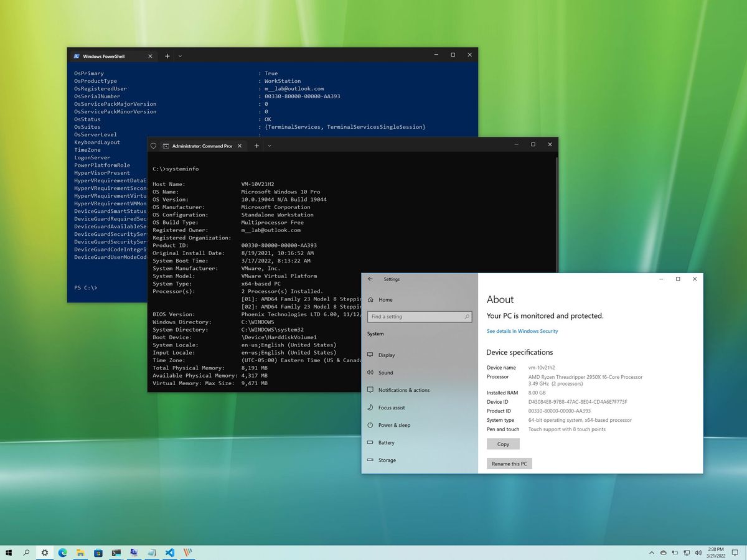Viewport: 747px width, 560px height.
Task: Click OsProductType WorkStation value in PowerShell
Action: tap(283, 81)
